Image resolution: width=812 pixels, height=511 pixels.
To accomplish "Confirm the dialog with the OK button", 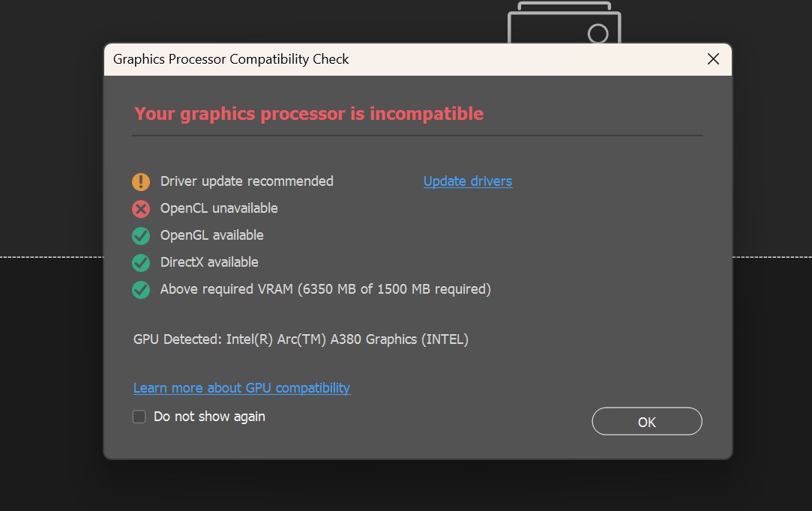I will (x=647, y=421).
